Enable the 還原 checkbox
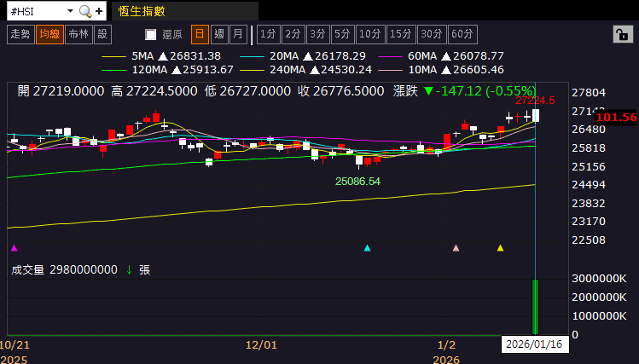Screen dimensions: 639x364 point(151,35)
